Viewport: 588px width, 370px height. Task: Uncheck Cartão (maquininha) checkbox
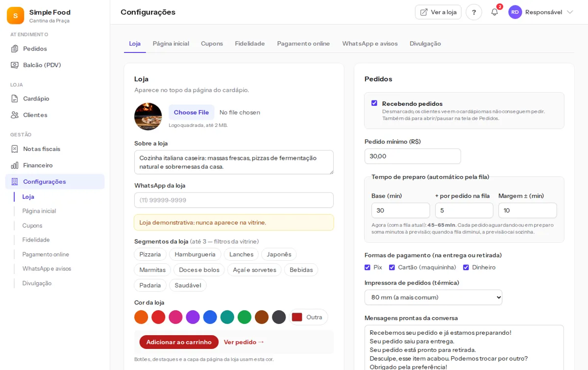(x=392, y=268)
